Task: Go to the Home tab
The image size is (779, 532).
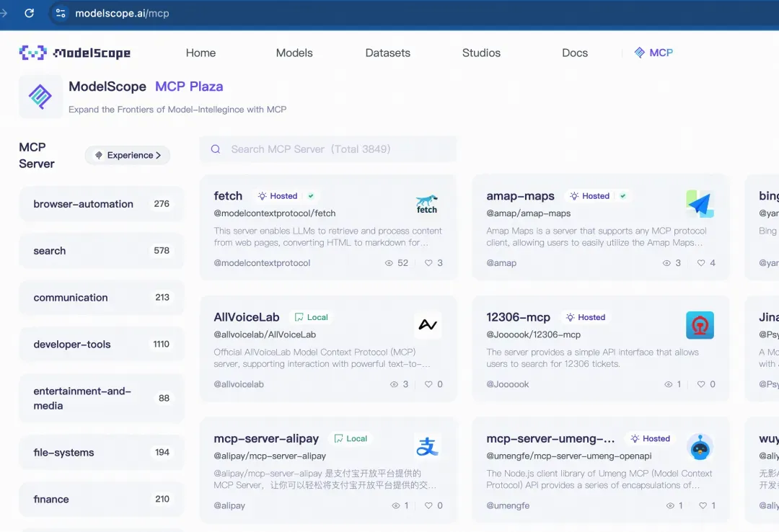Action: 201,53
